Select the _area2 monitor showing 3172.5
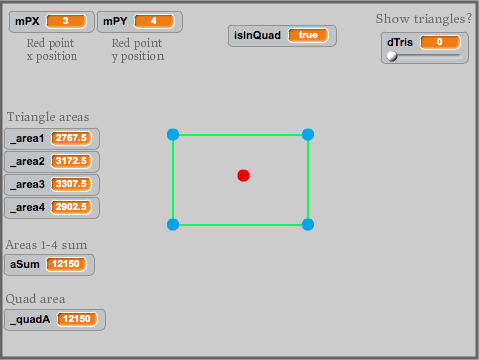 pyautogui.click(x=52, y=161)
